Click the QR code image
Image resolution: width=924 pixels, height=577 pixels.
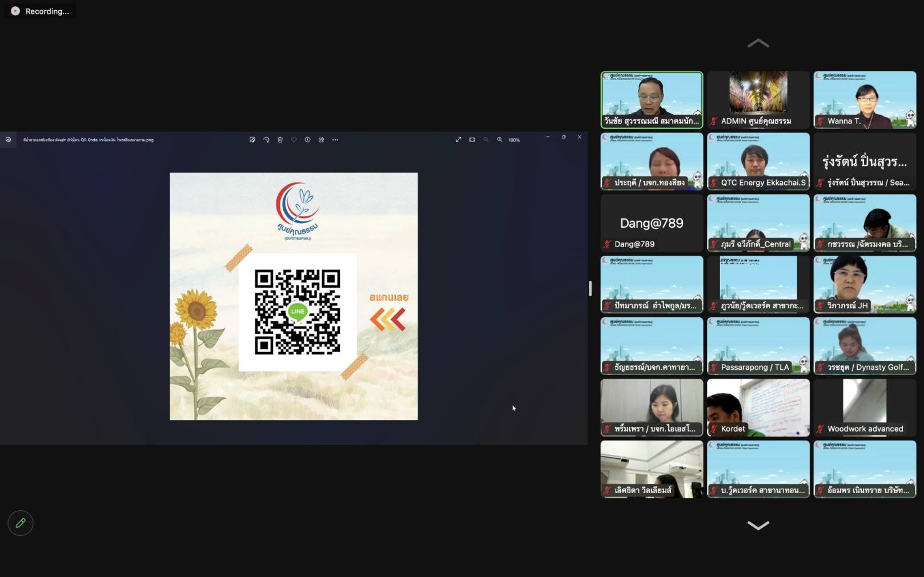pyautogui.click(x=298, y=312)
